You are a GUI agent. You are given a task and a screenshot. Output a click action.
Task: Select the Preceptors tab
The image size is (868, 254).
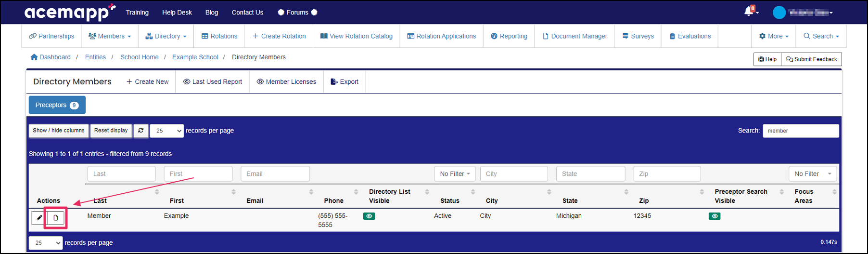coord(57,105)
